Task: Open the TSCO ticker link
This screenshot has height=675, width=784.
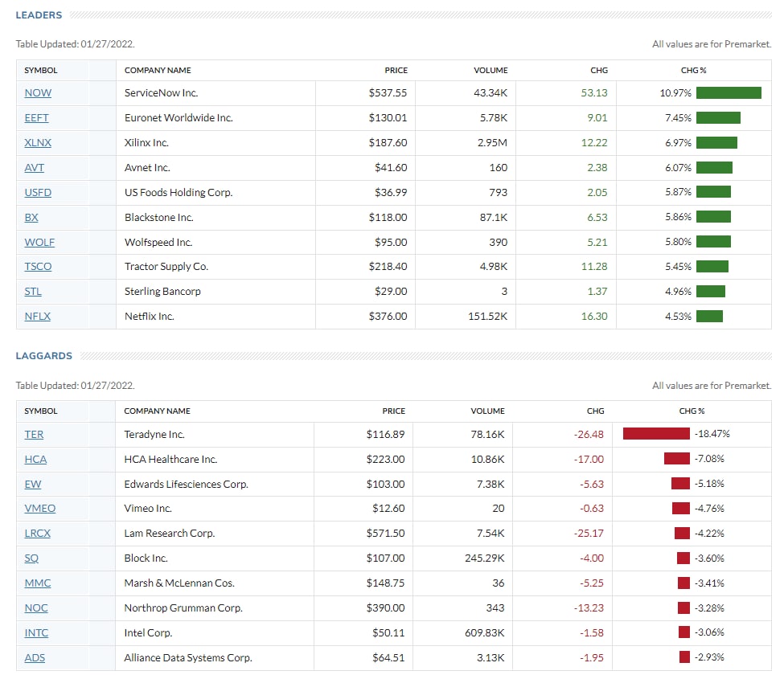Action: coord(38,266)
